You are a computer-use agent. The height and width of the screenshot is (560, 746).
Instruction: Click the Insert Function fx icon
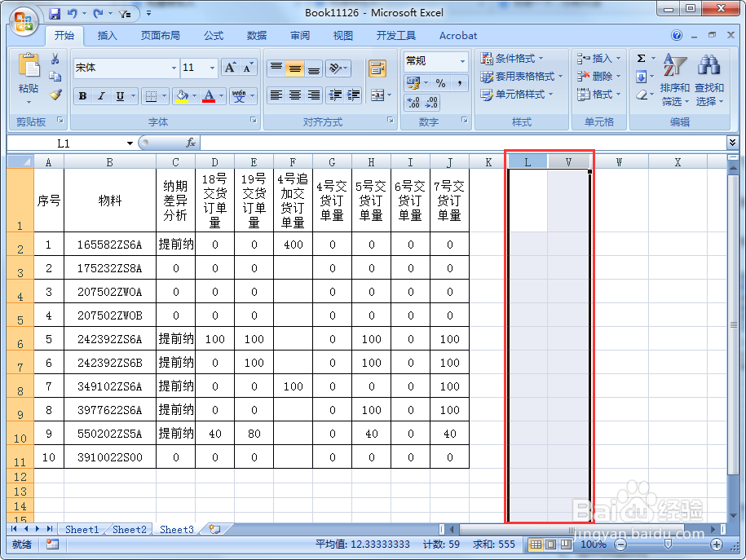tap(190, 143)
